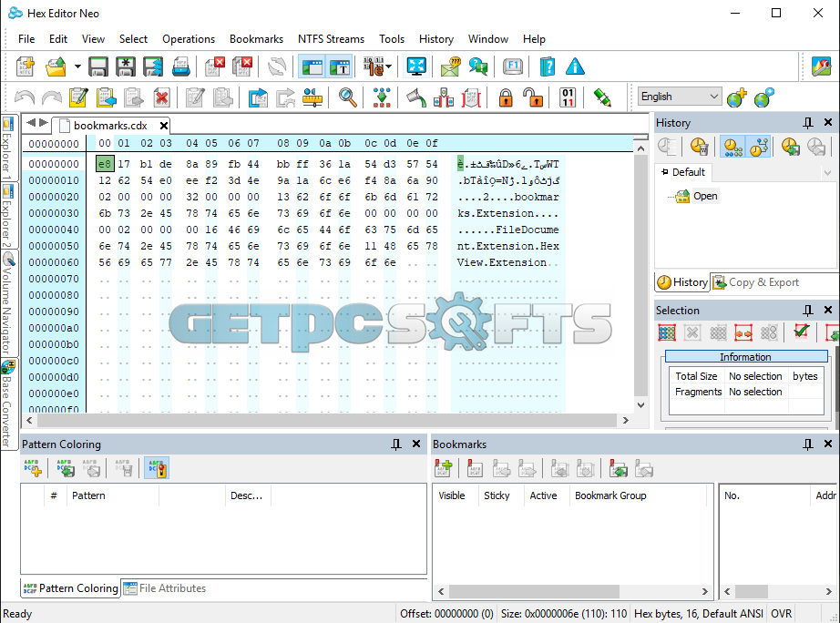Switch to the File Attributes tab

pos(165,588)
